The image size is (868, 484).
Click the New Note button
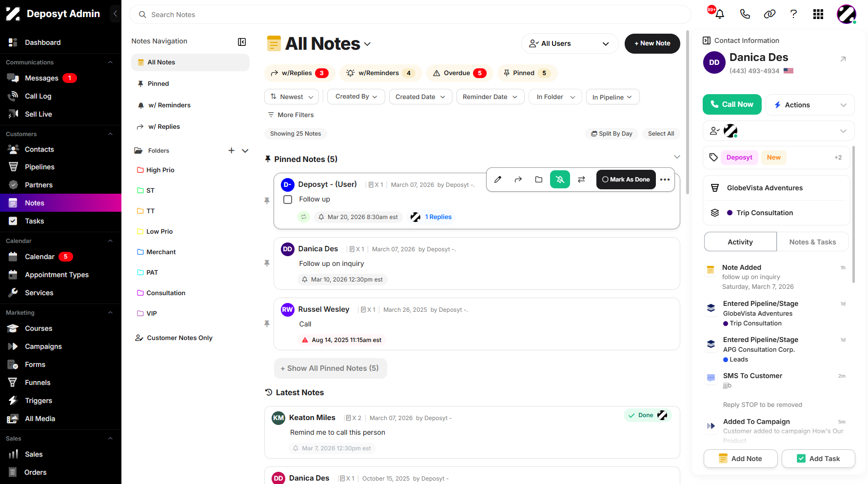652,43
